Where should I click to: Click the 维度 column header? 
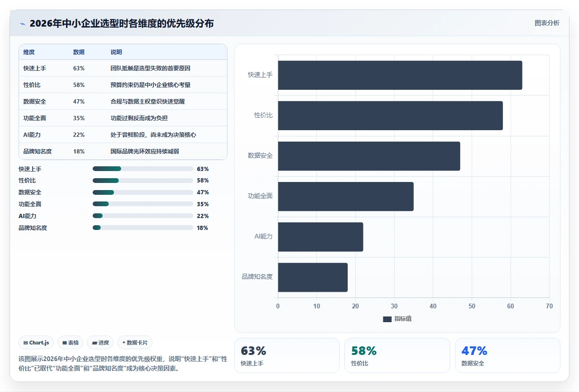click(29, 52)
